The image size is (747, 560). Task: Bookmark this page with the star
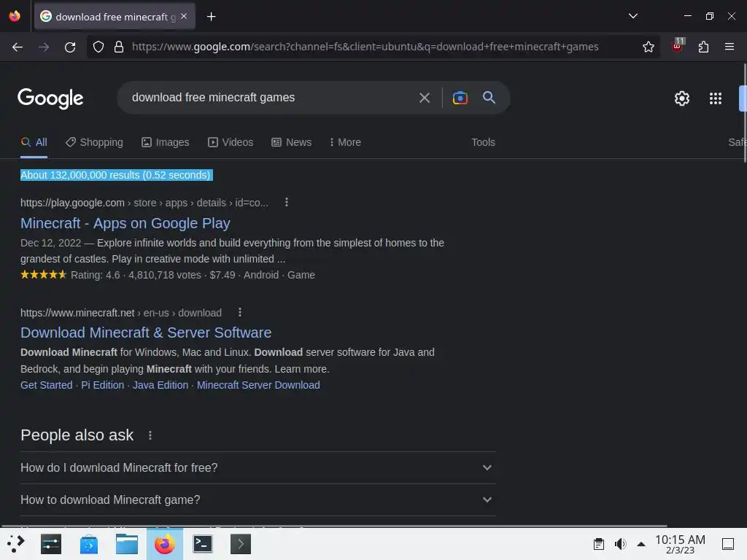(x=648, y=47)
